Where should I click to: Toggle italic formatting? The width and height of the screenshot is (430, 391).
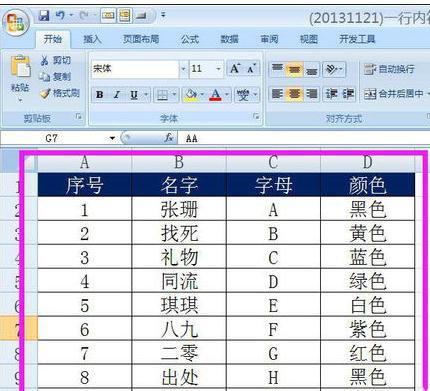coord(117,95)
